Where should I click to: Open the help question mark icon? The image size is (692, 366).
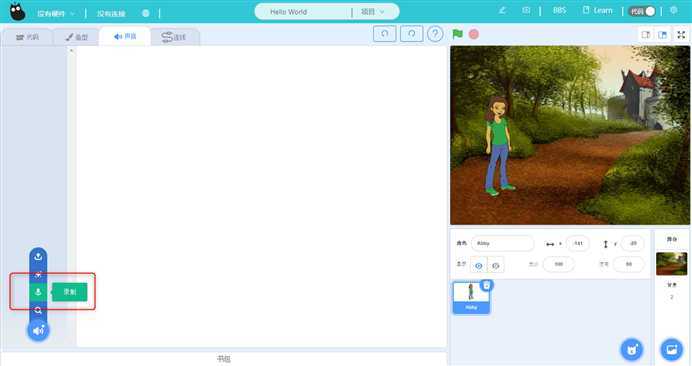435,34
